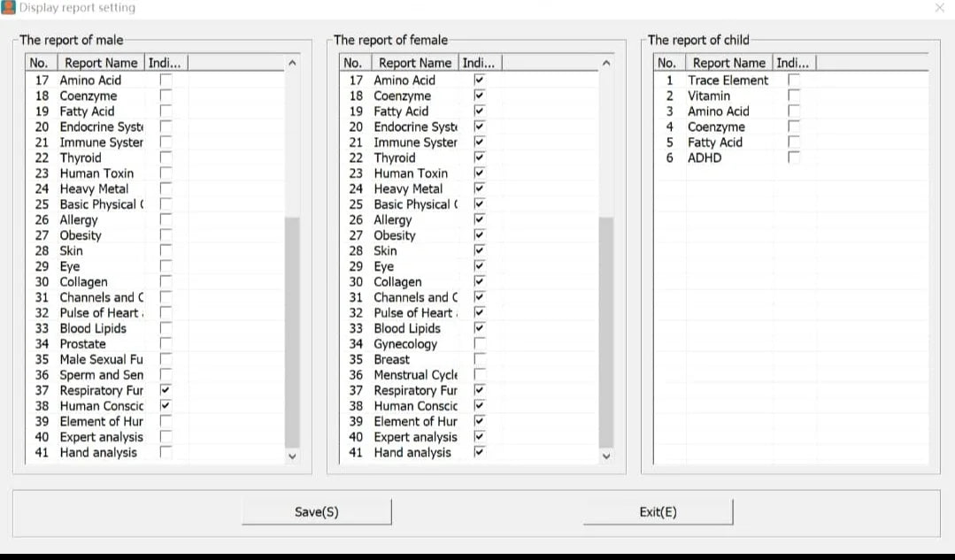This screenshot has width=955, height=560.
Task: Enable the male Prostate report checkbox
Action: point(166,343)
